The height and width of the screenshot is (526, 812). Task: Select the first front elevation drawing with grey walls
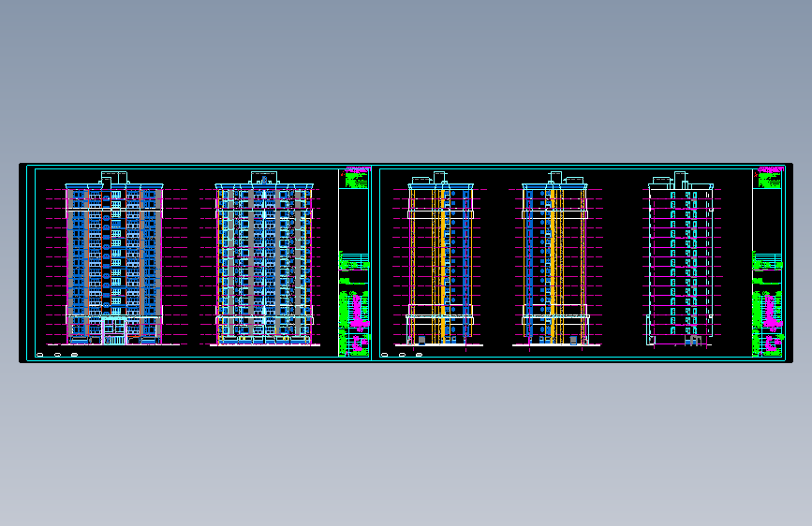[114, 258]
